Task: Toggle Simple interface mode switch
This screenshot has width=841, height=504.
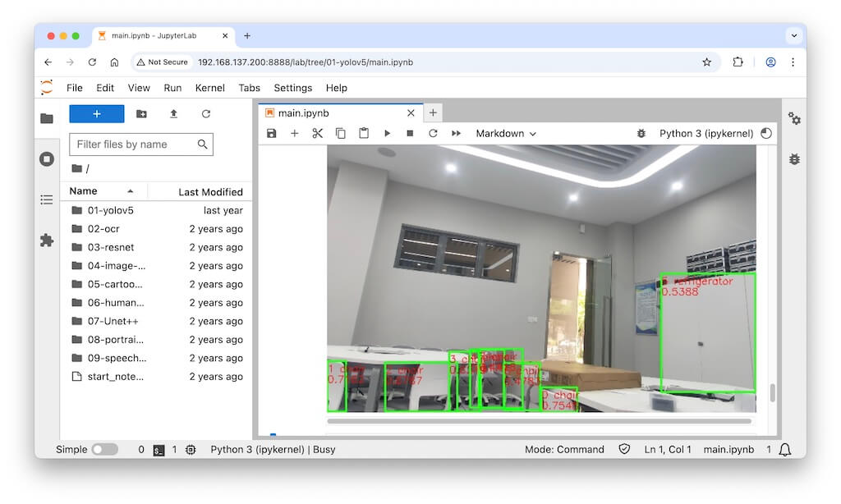Action: click(x=104, y=449)
